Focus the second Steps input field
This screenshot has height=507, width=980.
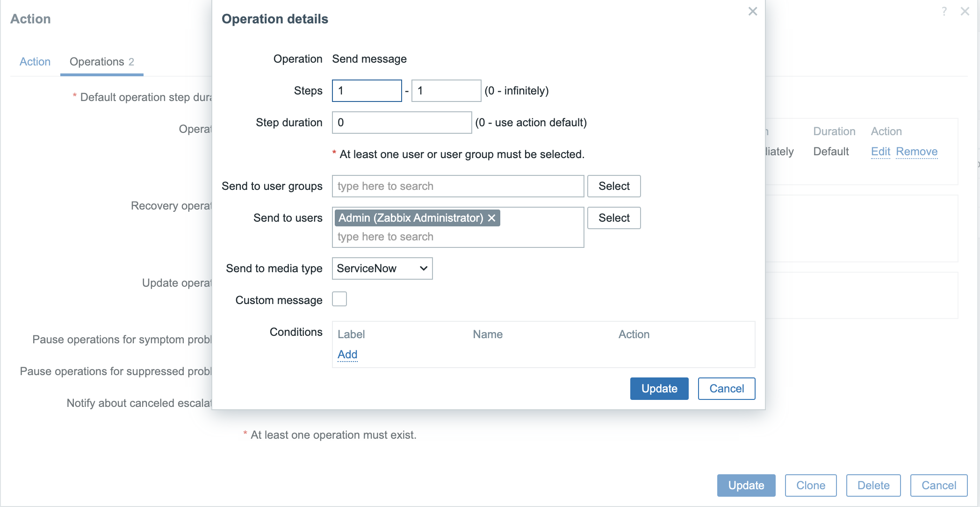coord(446,91)
